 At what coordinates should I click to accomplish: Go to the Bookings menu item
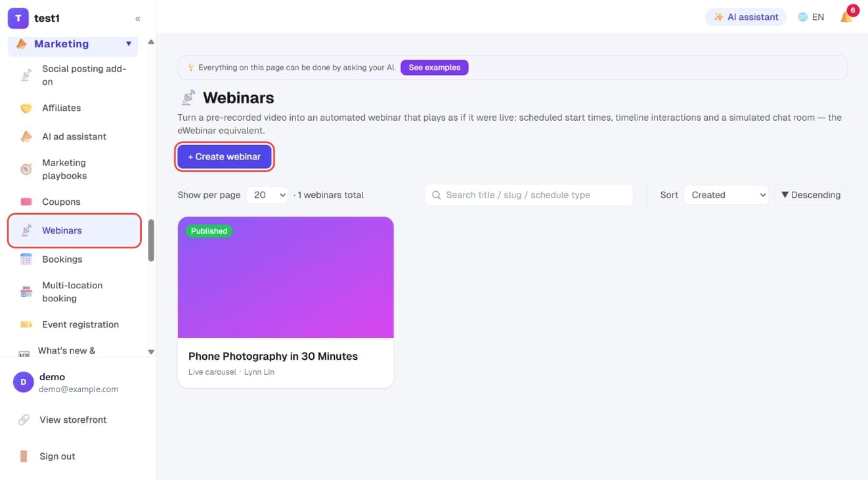pos(74,259)
